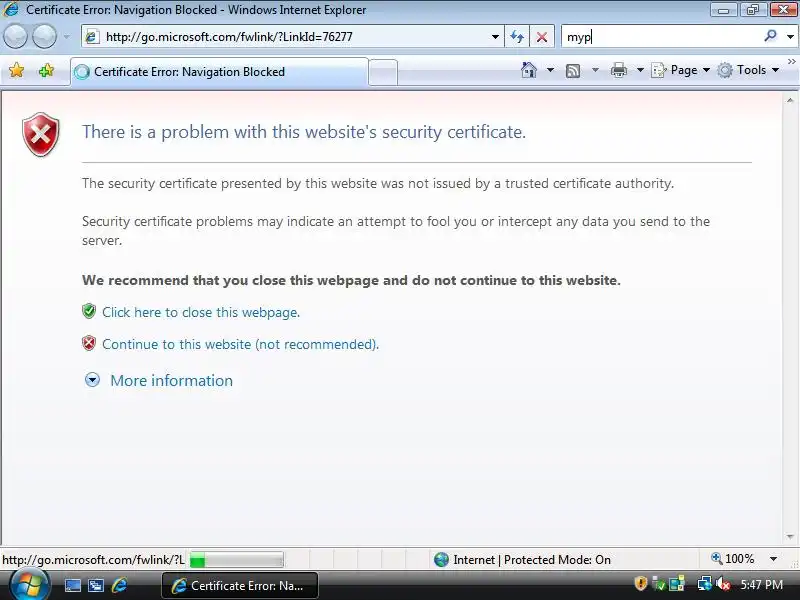Launch Internet Explorer from quick launch
This screenshot has height=600, width=800.
point(120,585)
